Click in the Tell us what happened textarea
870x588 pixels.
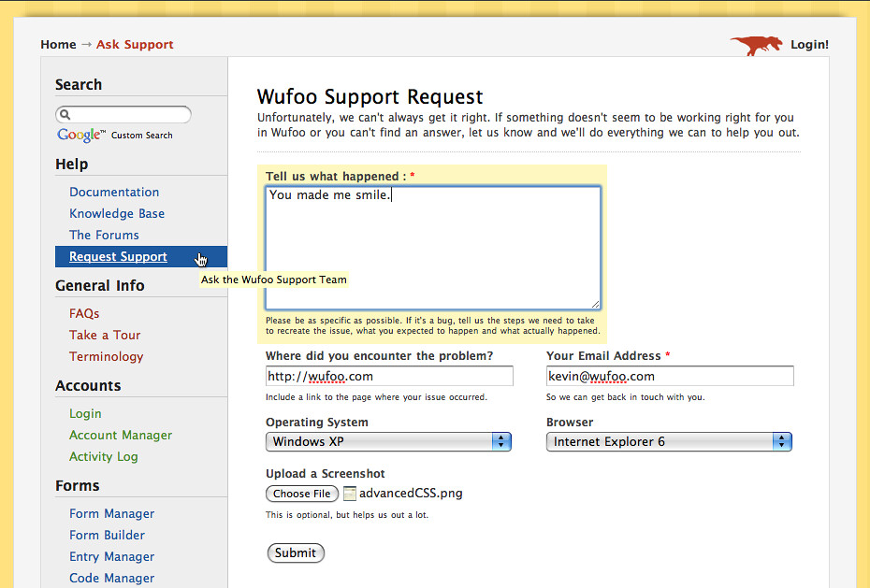(433, 248)
